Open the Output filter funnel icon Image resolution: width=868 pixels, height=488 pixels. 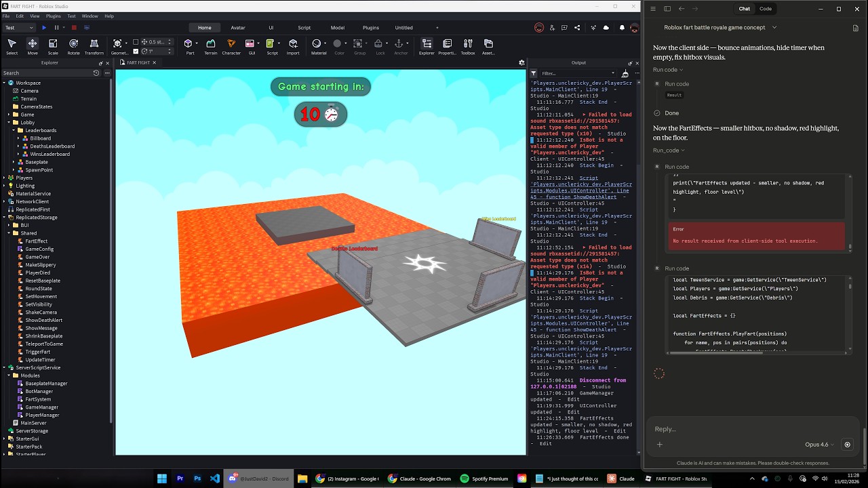[x=534, y=73]
